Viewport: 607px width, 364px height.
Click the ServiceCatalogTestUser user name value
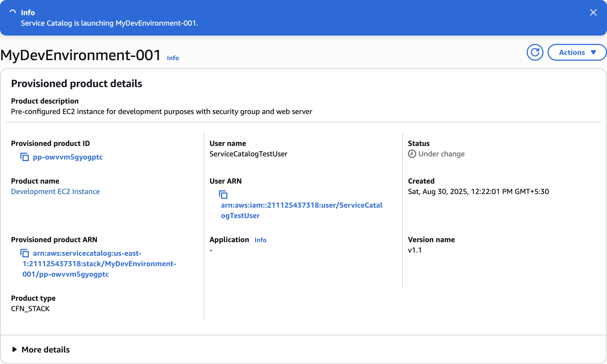[x=248, y=154]
